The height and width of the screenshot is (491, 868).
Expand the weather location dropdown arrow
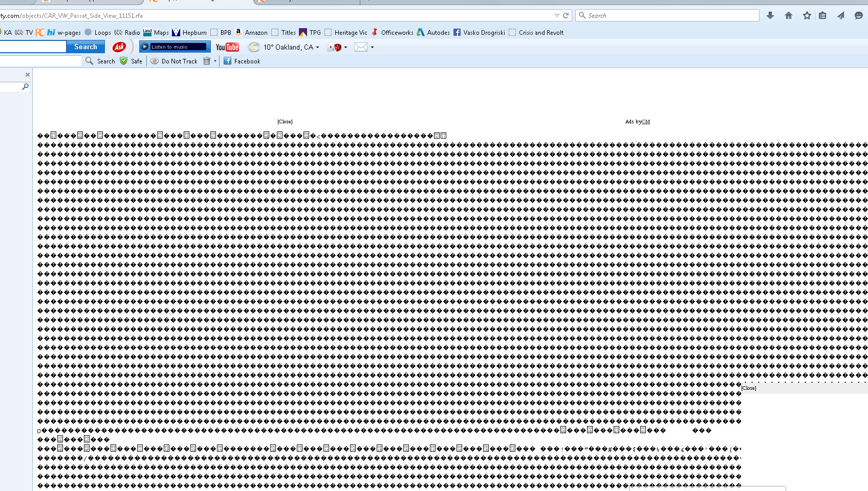318,47
